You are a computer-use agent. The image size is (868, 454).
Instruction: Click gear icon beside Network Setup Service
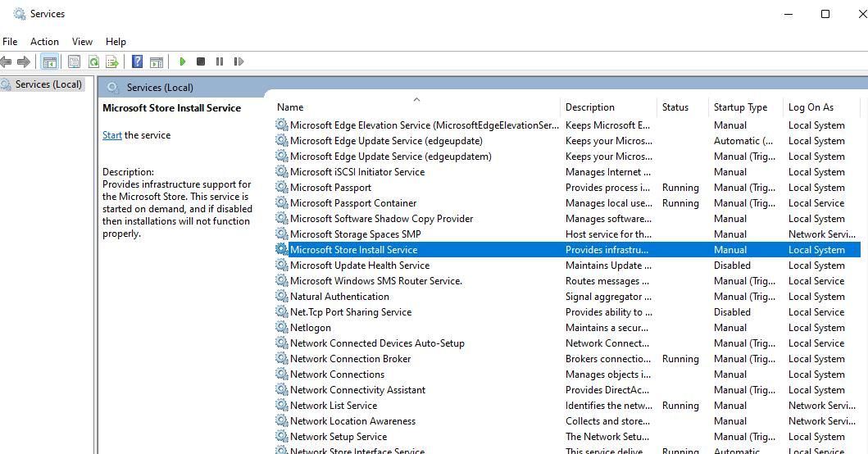pos(282,436)
